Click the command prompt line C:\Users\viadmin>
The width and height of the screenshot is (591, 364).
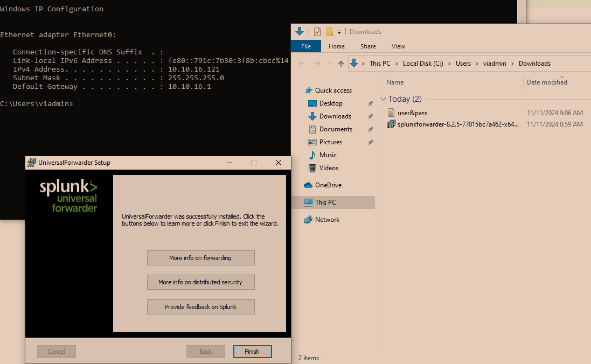click(x=37, y=103)
